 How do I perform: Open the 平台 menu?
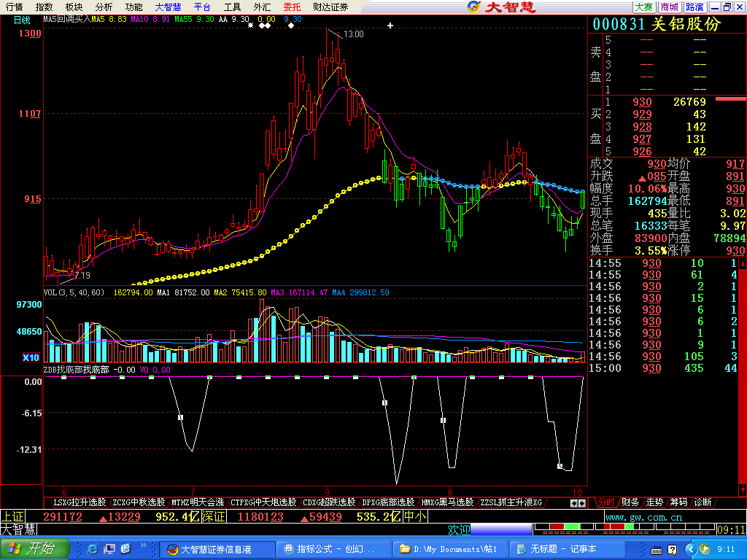[202, 7]
